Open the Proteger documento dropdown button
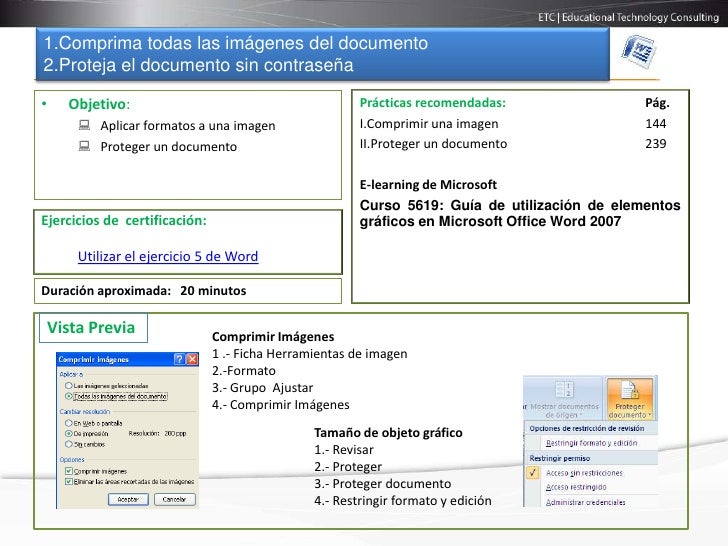This screenshot has width=728, height=546. [x=630, y=398]
